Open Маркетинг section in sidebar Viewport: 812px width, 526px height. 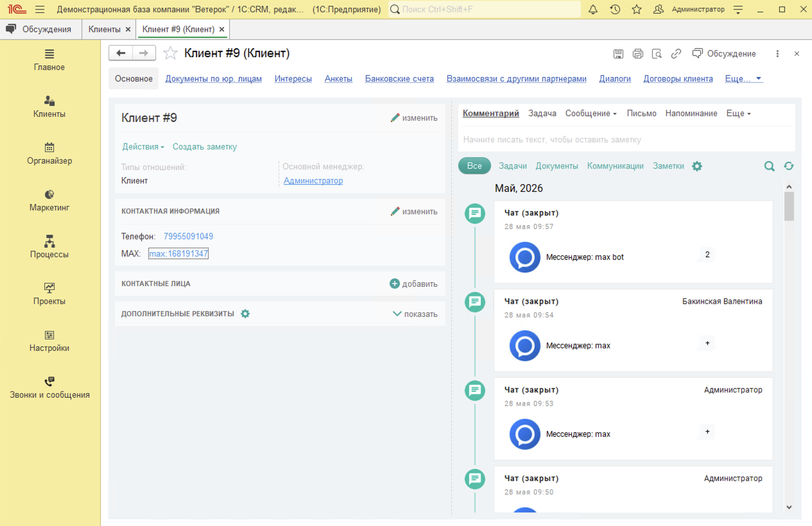(49, 200)
